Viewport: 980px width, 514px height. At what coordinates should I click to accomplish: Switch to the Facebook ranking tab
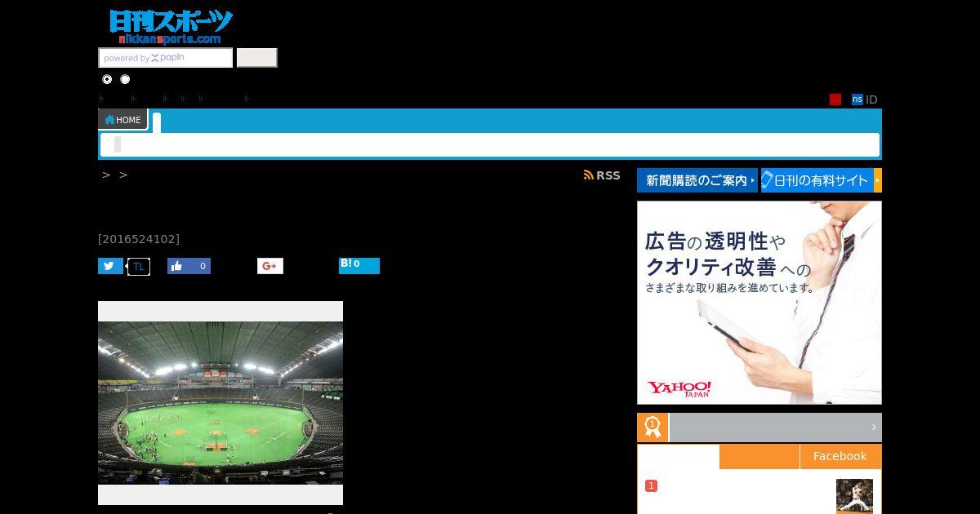tap(840, 456)
